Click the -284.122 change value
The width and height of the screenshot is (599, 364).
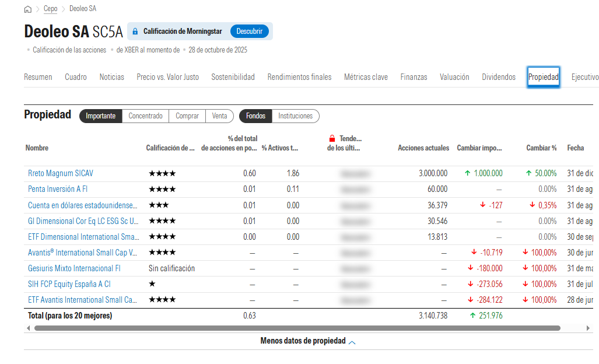click(489, 300)
